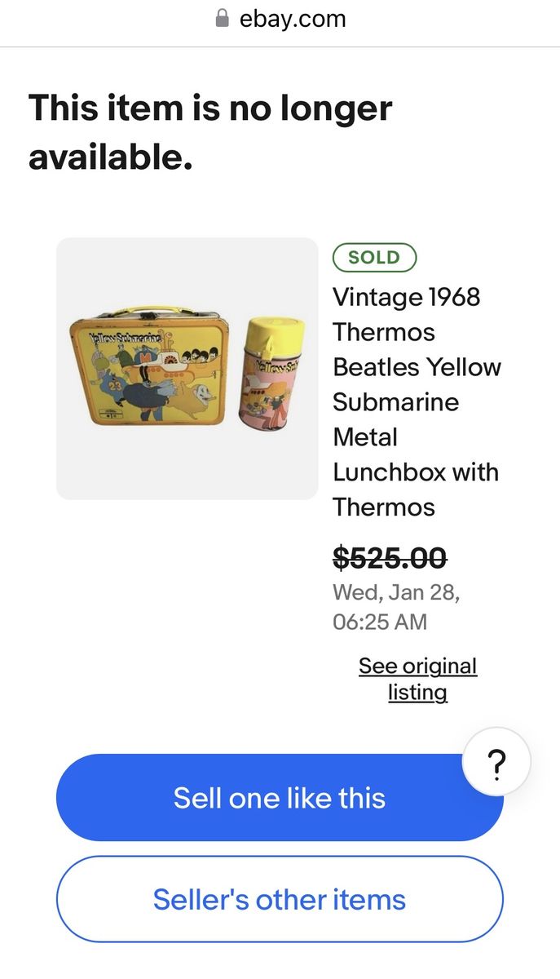Click the word 'listing' in original listing link
The image size is (560, 979).
[x=417, y=693]
